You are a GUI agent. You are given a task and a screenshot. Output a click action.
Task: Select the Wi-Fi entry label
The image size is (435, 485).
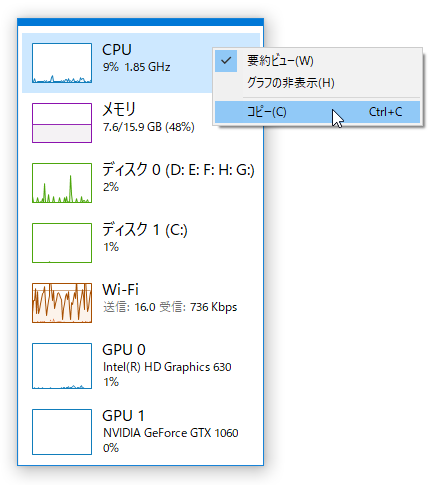(120, 289)
